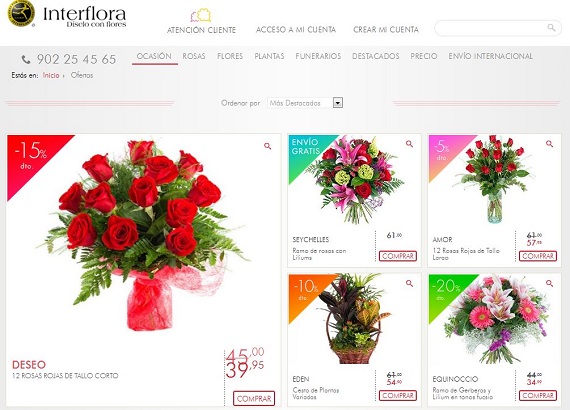Click the phone icon beside 902 25 45 65
This screenshot has width=570, height=410.
click(x=26, y=59)
